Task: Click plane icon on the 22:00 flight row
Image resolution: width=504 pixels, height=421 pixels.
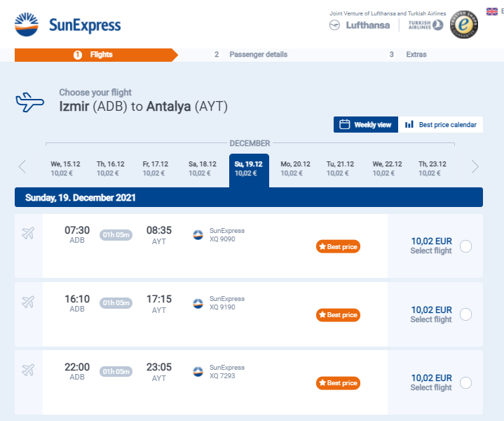Action: [x=28, y=370]
